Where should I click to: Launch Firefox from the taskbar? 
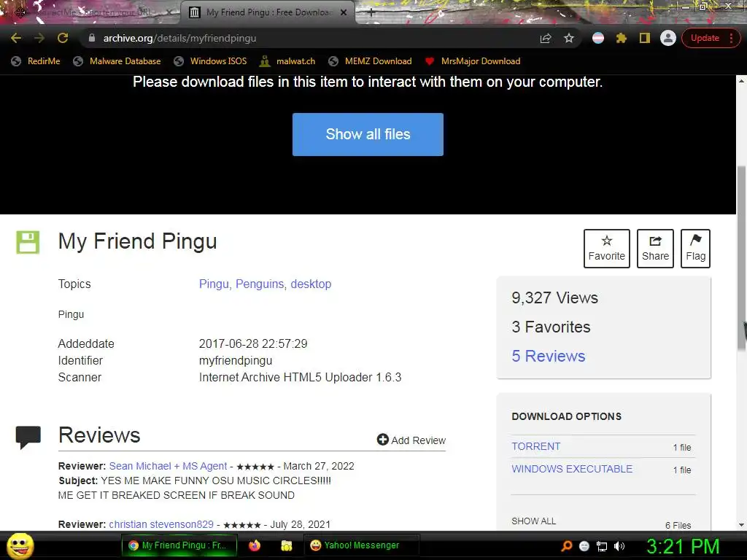(x=255, y=545)
